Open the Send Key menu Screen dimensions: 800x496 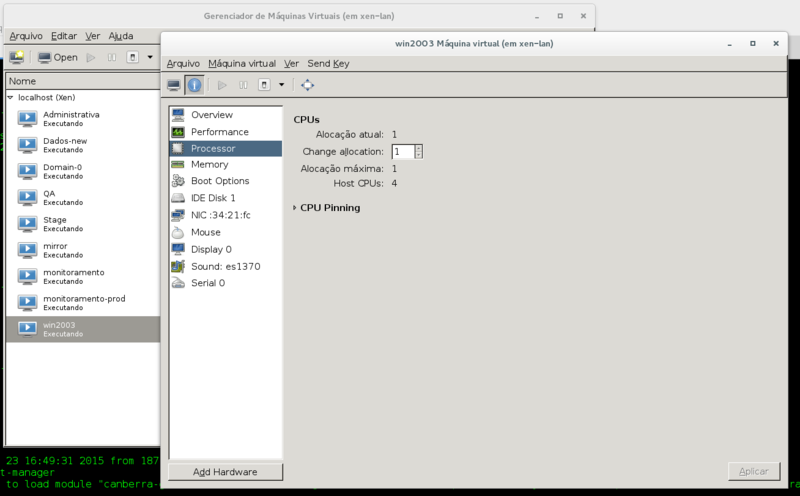pos(328,63)
